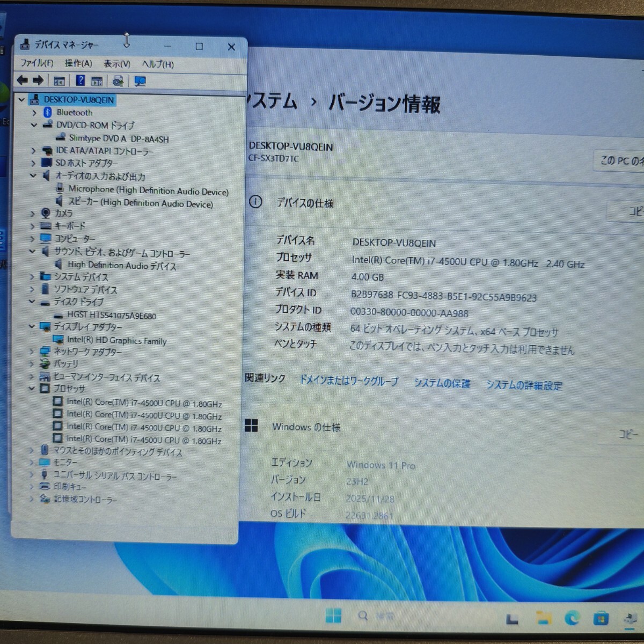644x644 pixels.
Task: Expand ネットワーク アダプター category
Action: [32, 352]
